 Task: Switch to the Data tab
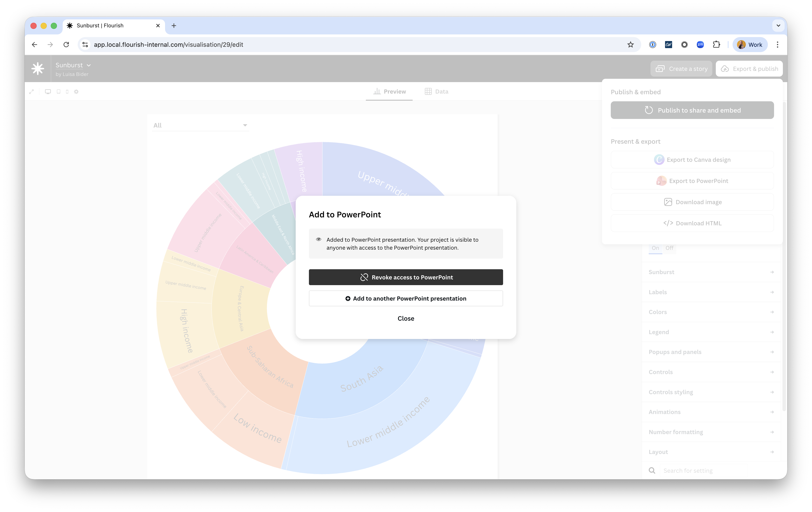click(436, 92)
